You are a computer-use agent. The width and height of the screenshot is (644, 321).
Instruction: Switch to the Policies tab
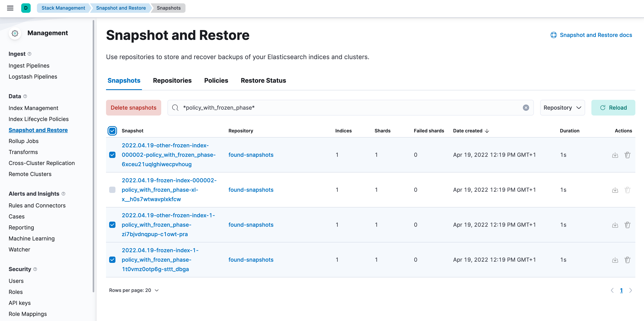(216, 81)
